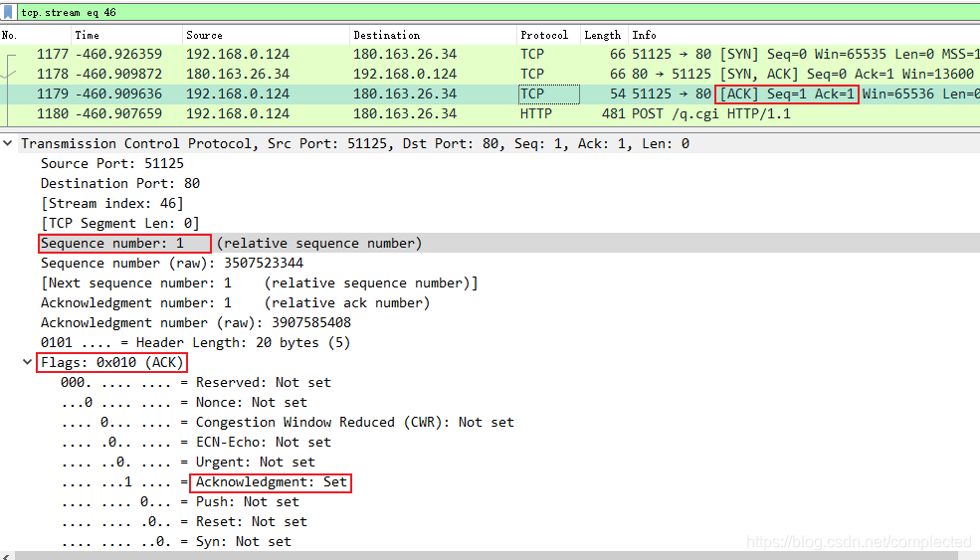Select the Syn: Not set flag
Image resolution: width=980 pixels, height=560 pixels.
click(176, 542)
